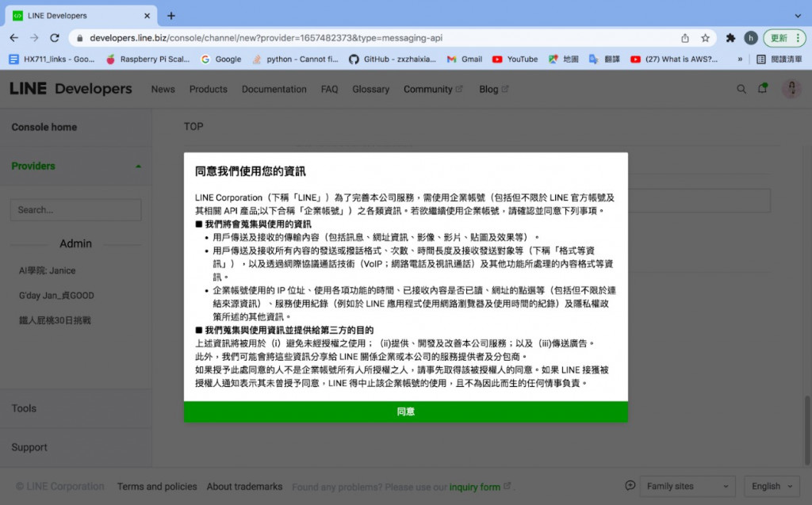812x505 pixels.
Task: Open the Chrome profile avatar 'h'
Action: [750, 38]
